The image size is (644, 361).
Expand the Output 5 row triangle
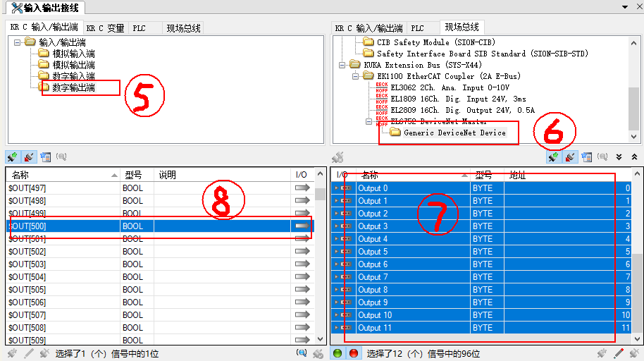[336, 251]
